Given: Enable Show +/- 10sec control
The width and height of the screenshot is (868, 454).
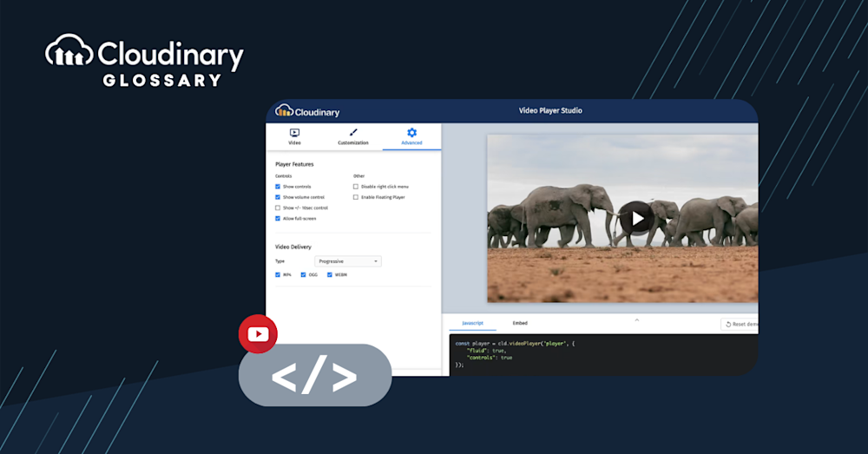Looking at the screenshot, I should coord(278,208).
